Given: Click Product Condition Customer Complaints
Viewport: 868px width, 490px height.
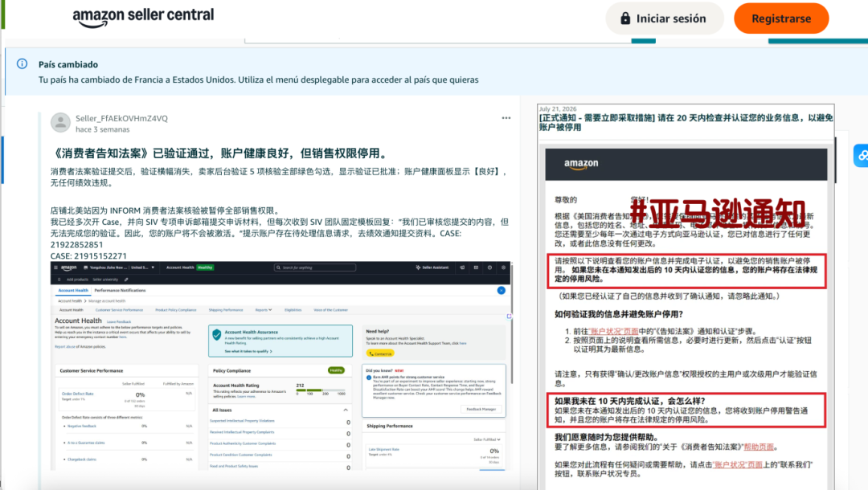Looking at the screenshot, I should click(x=241, y=455).
